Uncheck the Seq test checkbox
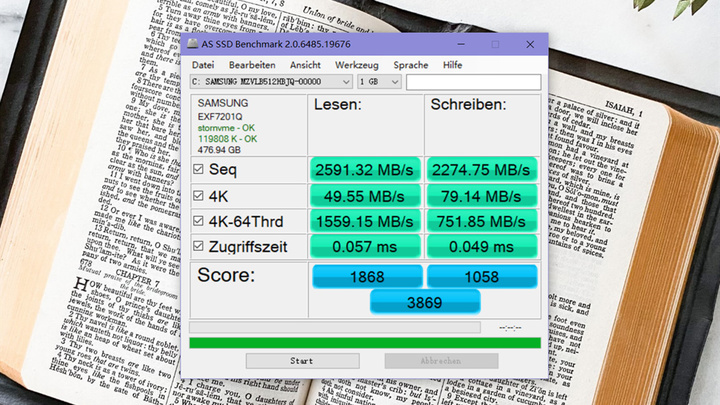Viewport: 720px width, 405px height. [x=198, y=170]
